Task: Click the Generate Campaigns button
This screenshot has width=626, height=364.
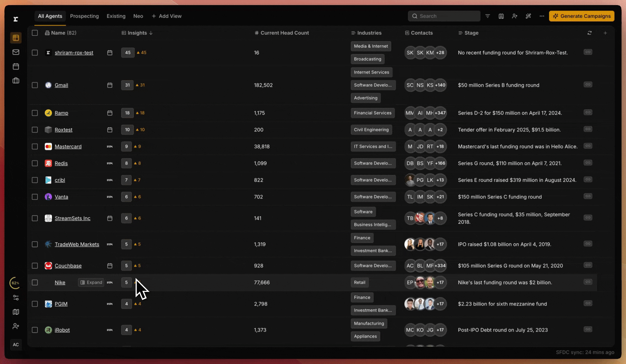Action: (581, 16)
